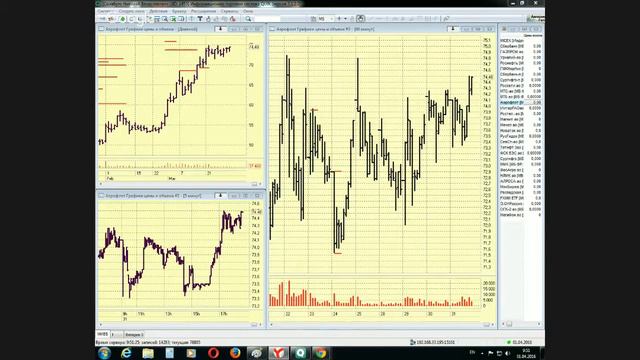This screenshot has width=640, height=360.
Task: Click the system clock in the tray
Action: tap(526, 353)
